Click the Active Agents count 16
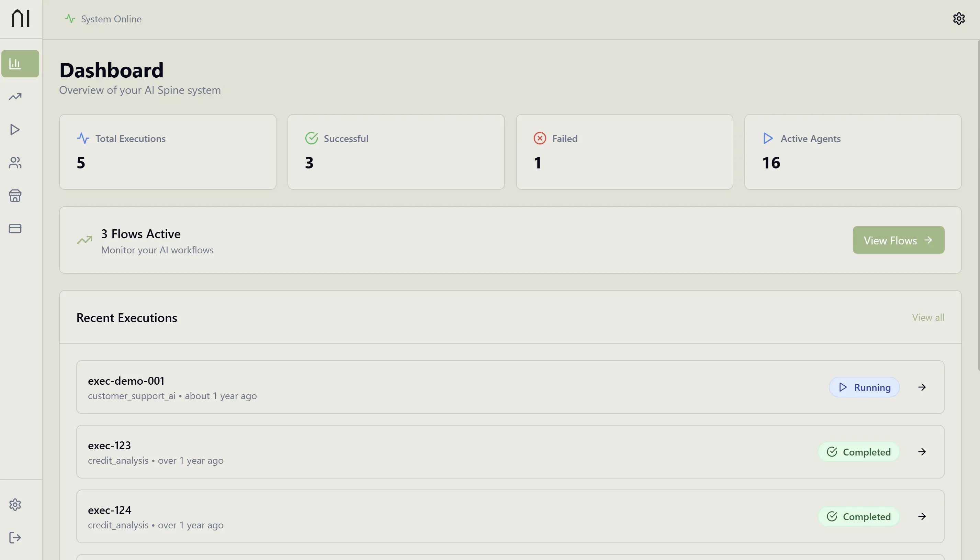 771,163
